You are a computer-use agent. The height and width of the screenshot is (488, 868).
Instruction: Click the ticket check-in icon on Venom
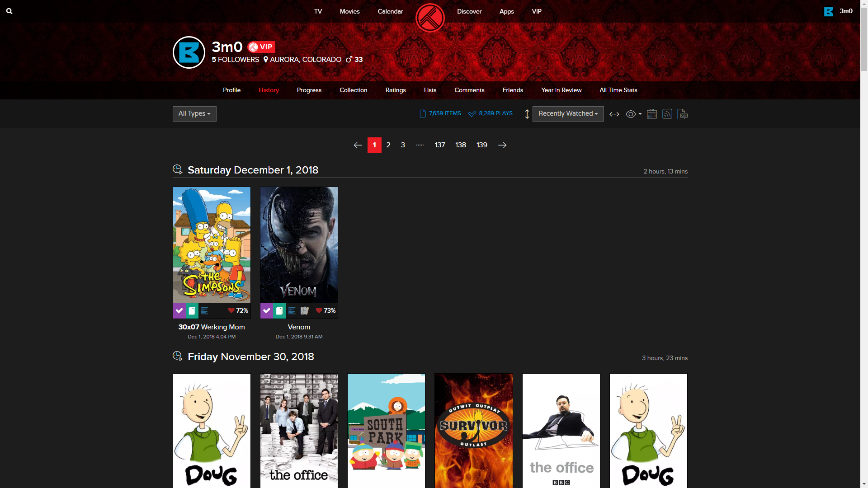pos(304,311)
